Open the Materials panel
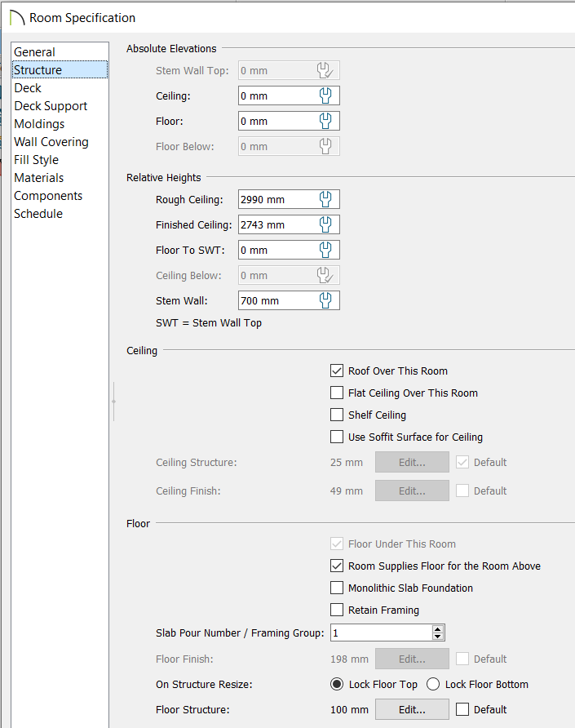575x728 pixels. (60, 178)
